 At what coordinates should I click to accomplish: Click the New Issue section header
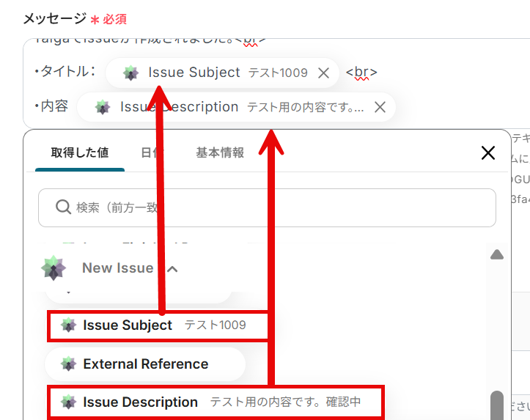[x=117, y=268]
